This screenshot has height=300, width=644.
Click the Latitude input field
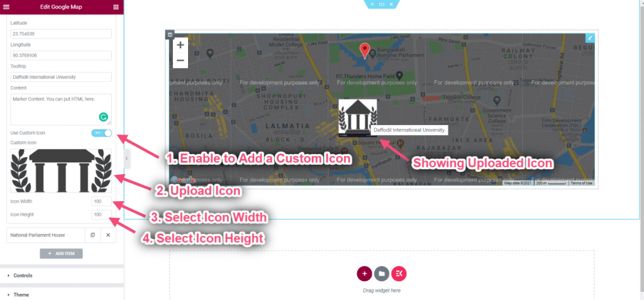[x=61, y=34]
